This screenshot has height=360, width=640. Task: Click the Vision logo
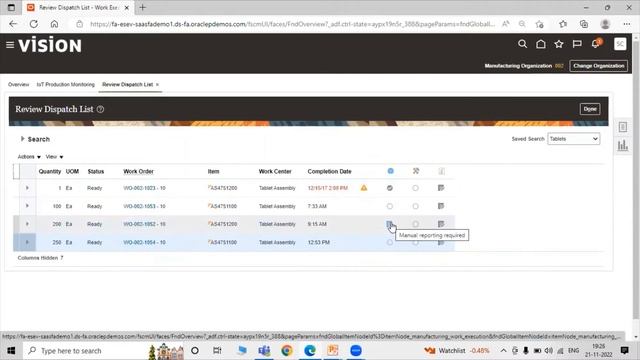coord(50,45)
